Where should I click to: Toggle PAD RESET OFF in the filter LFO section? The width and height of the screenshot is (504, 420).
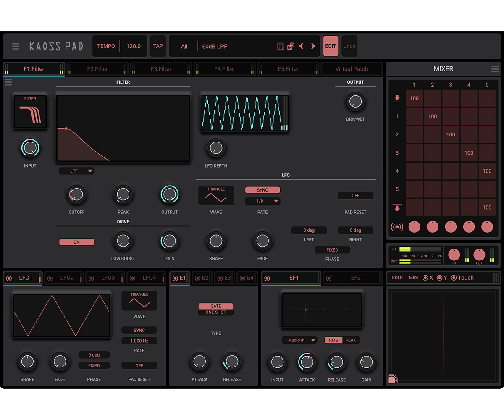(x=355, y=196)
